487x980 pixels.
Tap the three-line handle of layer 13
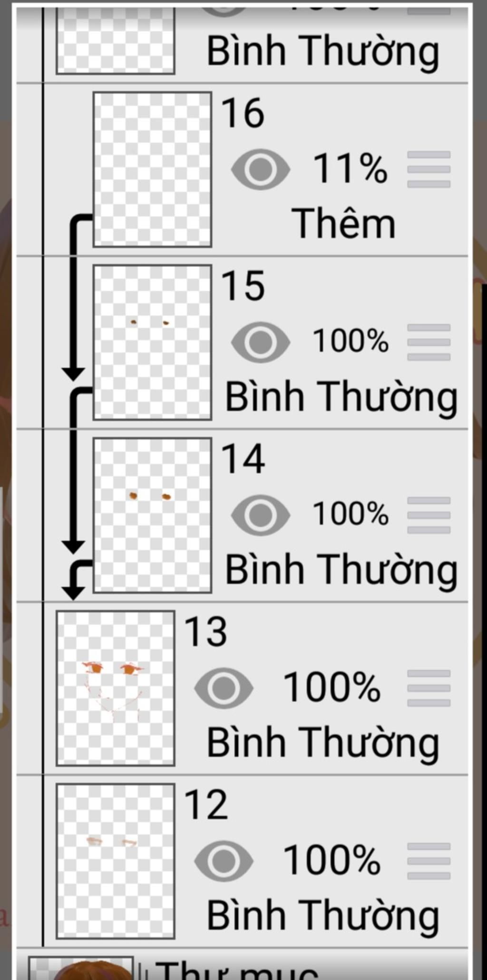(x=429, y=688)
